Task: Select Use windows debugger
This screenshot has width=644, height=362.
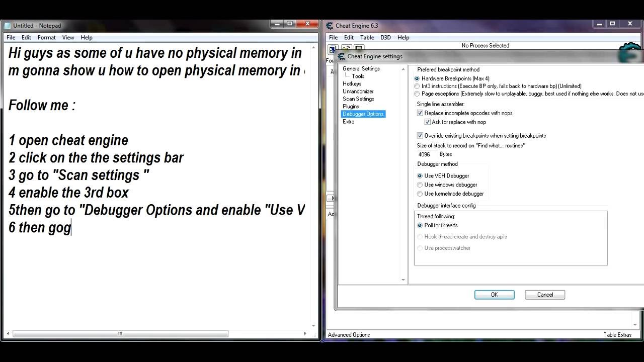Action: coord(420,185)
